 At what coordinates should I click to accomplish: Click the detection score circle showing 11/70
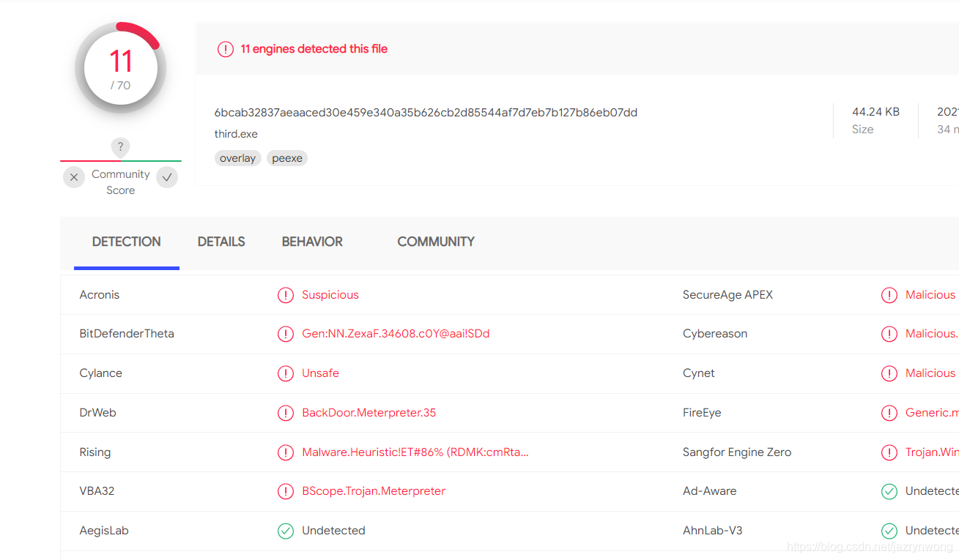[x=121, y=68]
